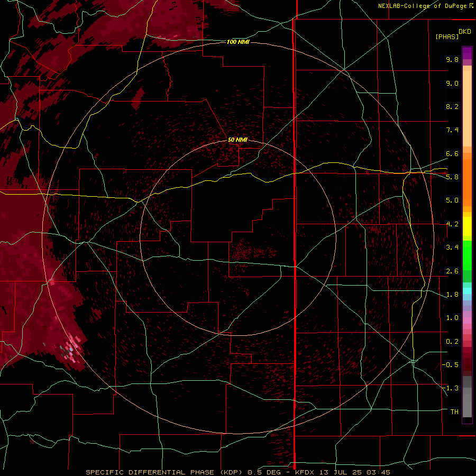Click the [PHAS] legend label
This screenshot has width=476, height=476.
[x=447, y=36]
